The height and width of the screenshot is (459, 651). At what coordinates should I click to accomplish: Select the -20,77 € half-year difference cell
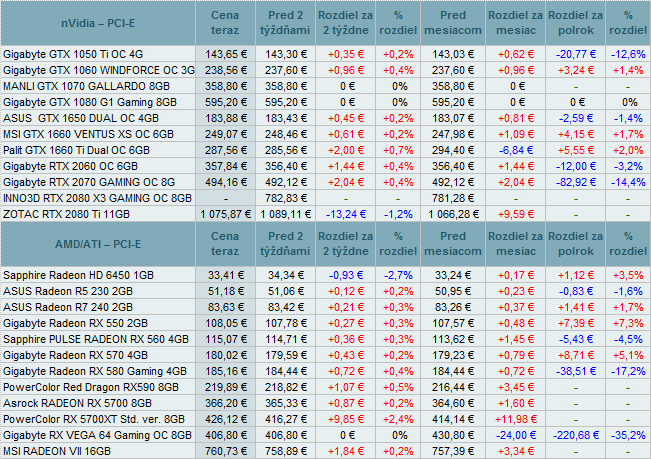576,54
